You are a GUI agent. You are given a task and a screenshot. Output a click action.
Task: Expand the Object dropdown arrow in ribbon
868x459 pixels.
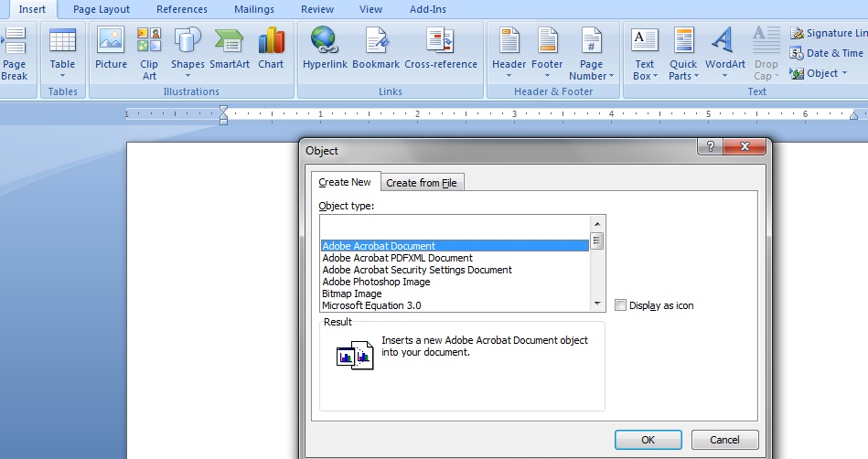[844, 73]
